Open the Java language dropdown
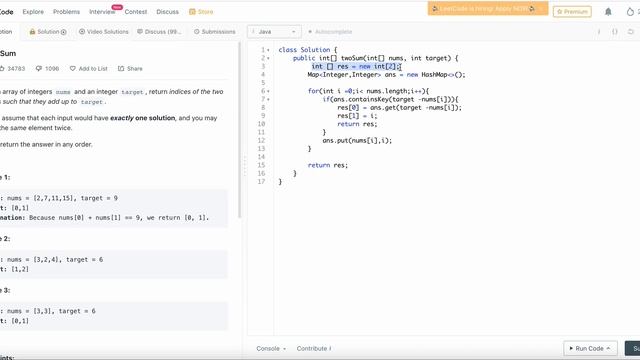The width and height of the screenshot is (640, 360). 274,32
